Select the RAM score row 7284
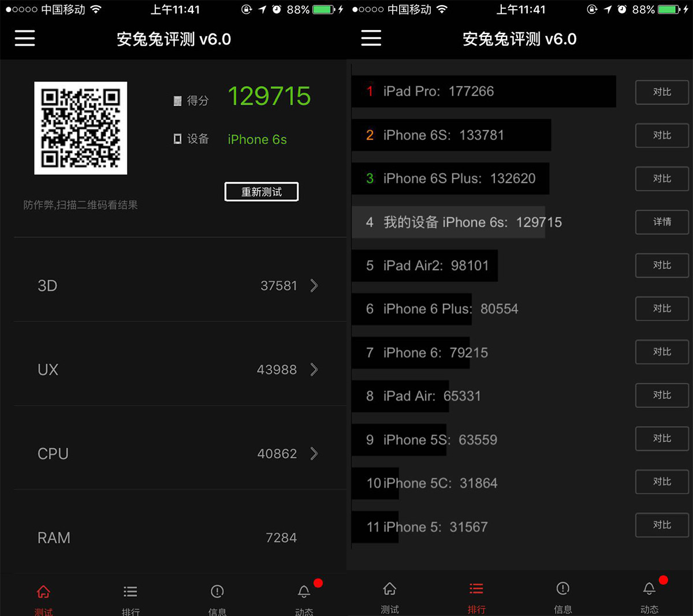This screenshot has width=693, height=616. 180,537
